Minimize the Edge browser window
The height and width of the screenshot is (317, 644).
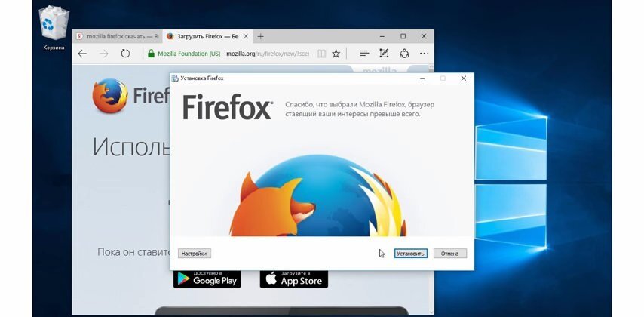click(x=382, y=36)
